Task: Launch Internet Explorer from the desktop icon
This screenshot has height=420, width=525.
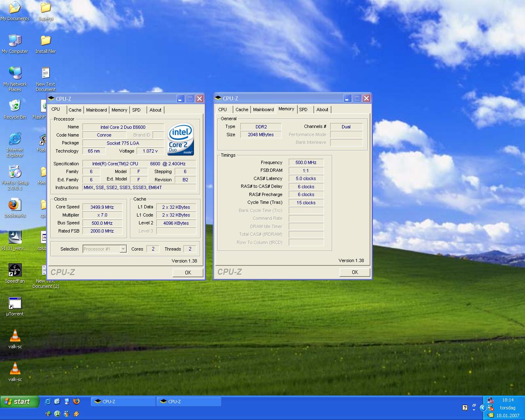Action: (15, 145)
